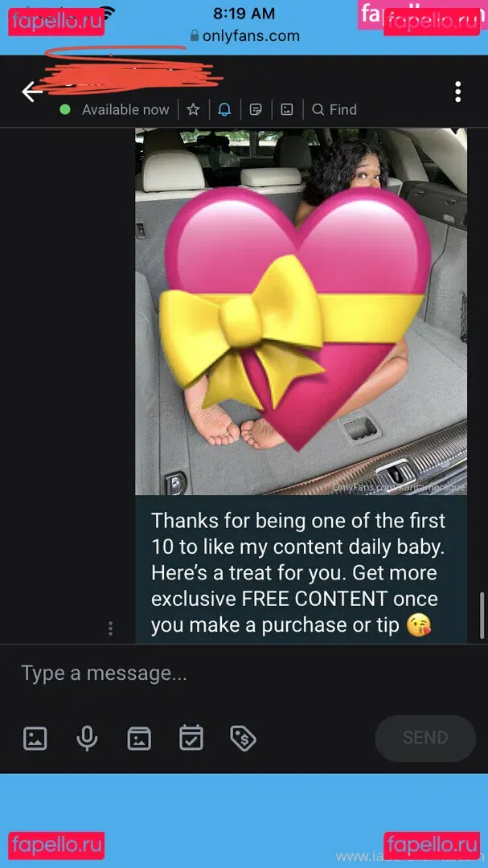The image size is (488, 868).
Task: Open the scheduled message calendar icon
Action: point(191,737)
